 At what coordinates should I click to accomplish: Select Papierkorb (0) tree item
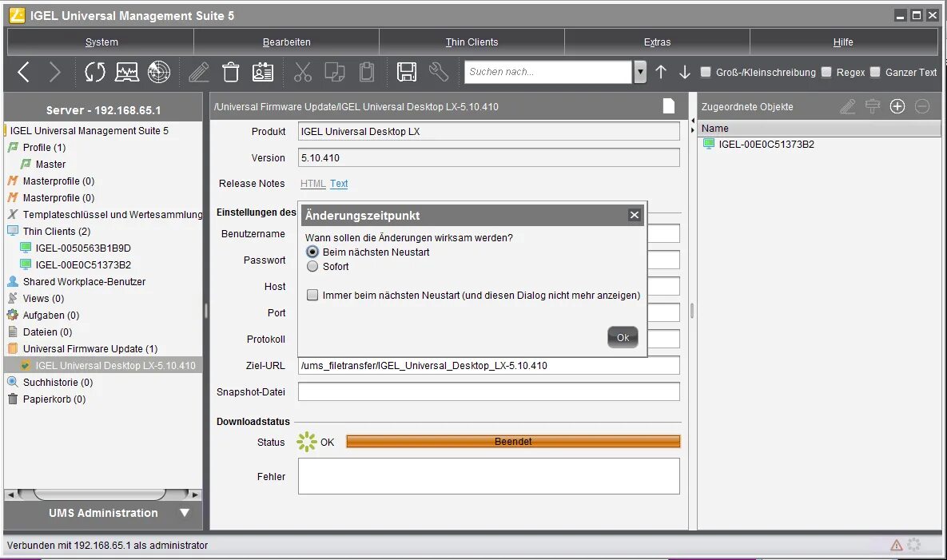(x=54, y=399)
